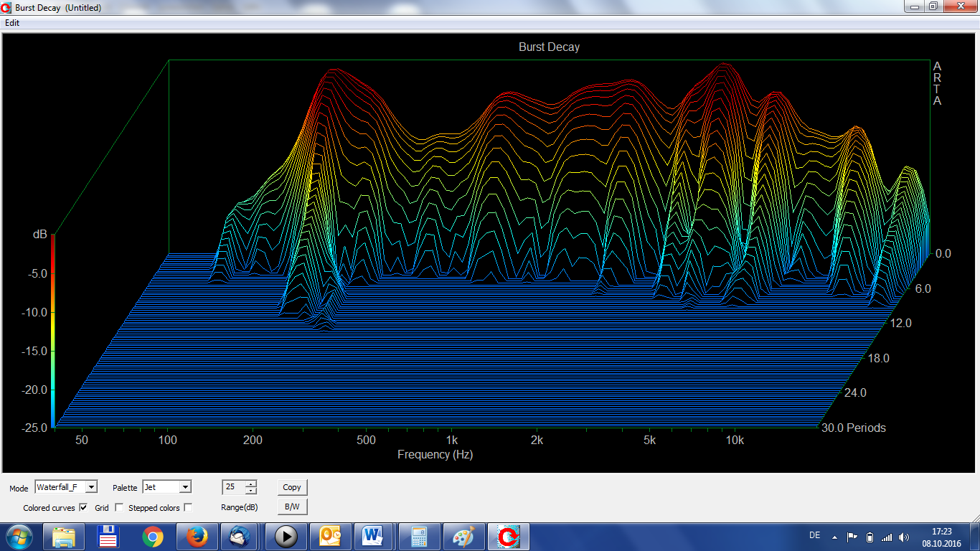Enable the Grid checkbox
This screenshot has width=980, height=551.
click(x=119, y=507)
